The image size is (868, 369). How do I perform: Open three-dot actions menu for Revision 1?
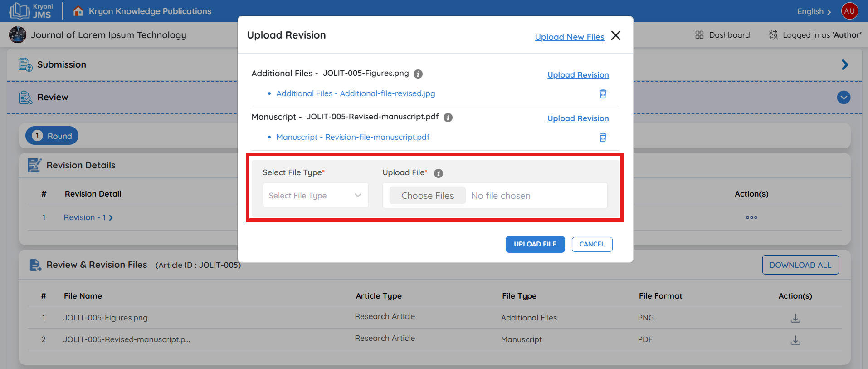pyautogui.click(x=751, y=218)
